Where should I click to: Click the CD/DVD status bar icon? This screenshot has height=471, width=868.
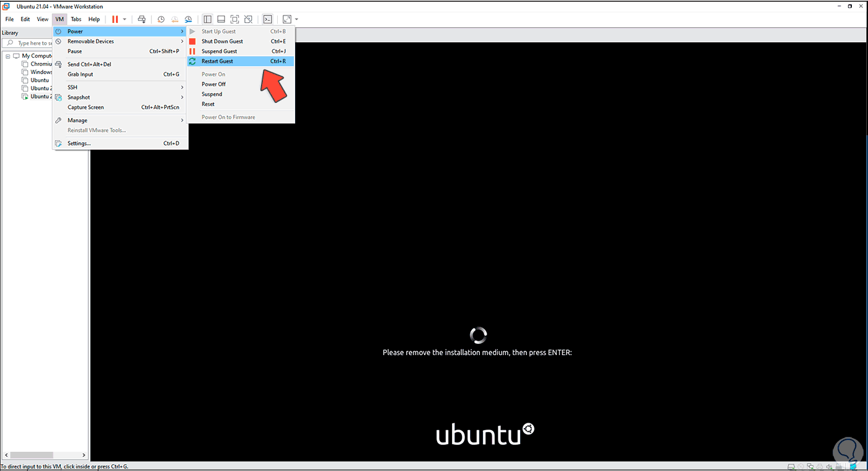[x=802, y=466]
